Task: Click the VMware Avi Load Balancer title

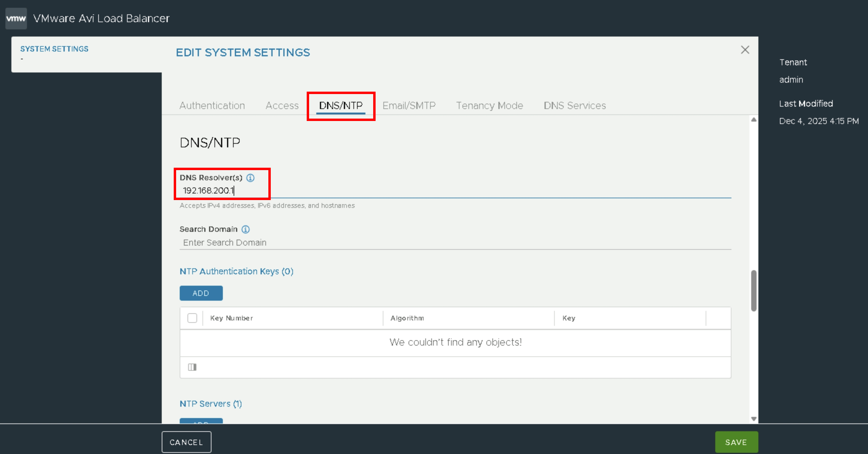Action: point(101,18)
